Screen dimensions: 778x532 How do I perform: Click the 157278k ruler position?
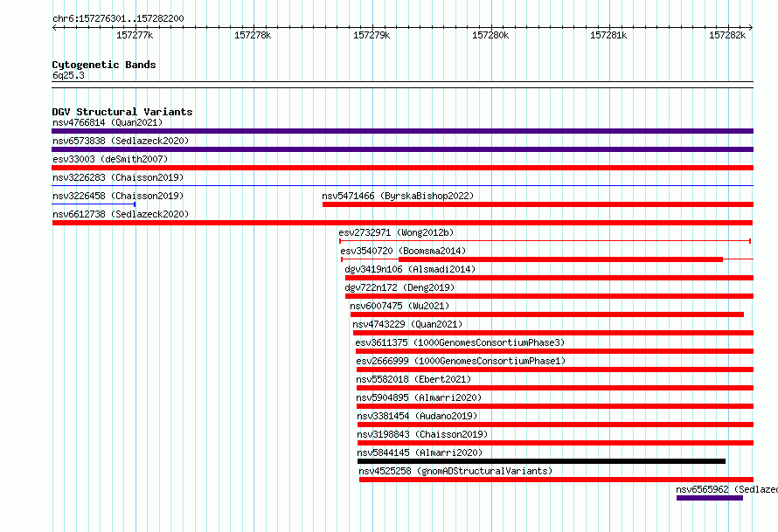pos(253,35)
